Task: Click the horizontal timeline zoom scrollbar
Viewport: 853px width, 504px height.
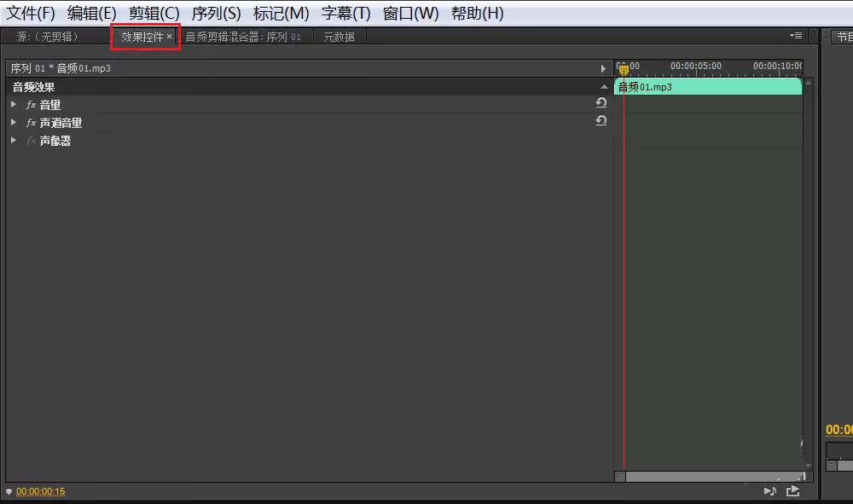Action: pyautogui.click(x=714, y=477)
